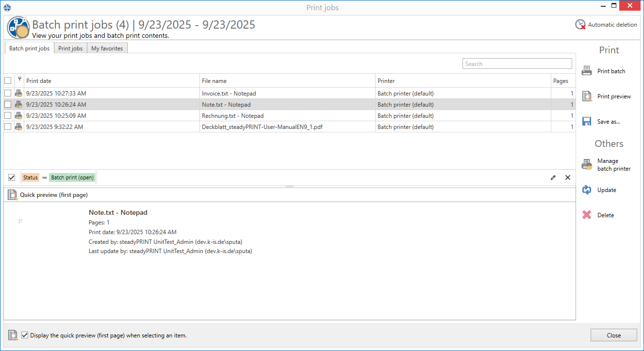Open Manage batch printer icon

pos(587,164)
